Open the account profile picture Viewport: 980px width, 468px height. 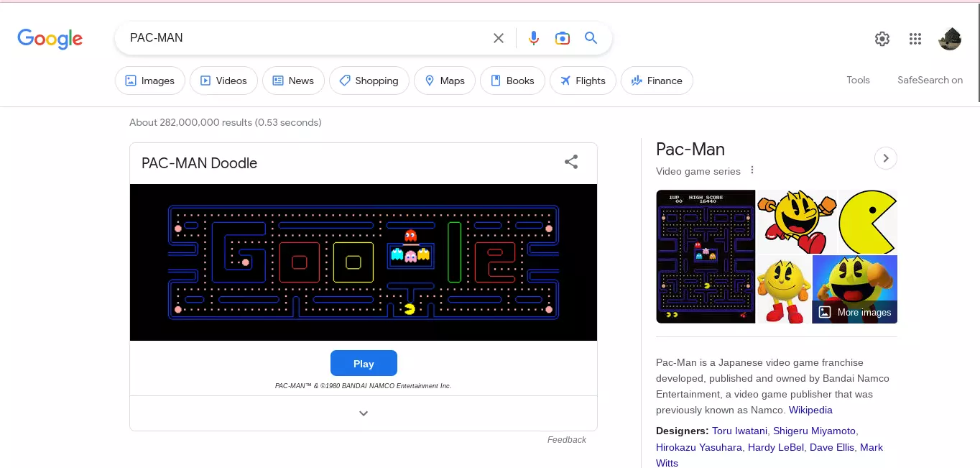tap(950, 39)
